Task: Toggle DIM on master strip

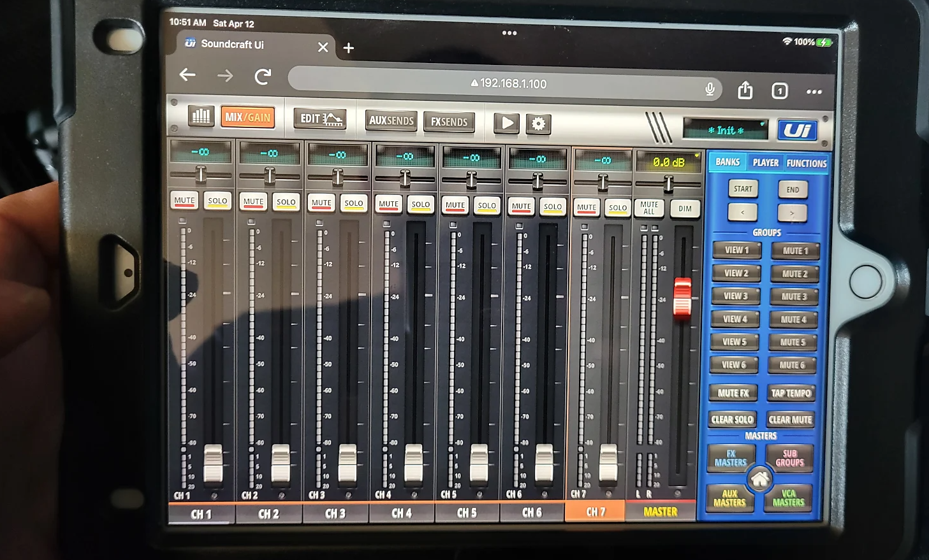Action: pyautogui.click(x=685, y=209)
